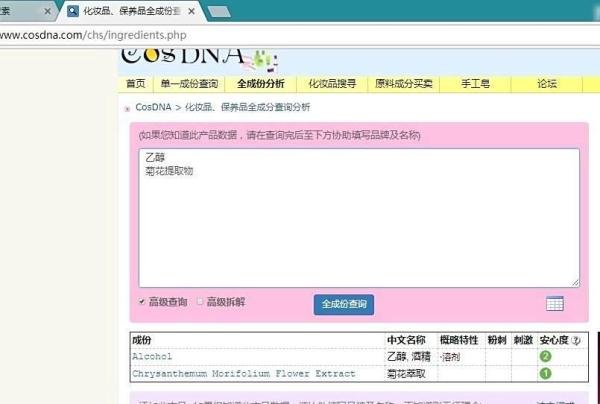Open the 原料成分买卖 menu item

pos(404,84)
